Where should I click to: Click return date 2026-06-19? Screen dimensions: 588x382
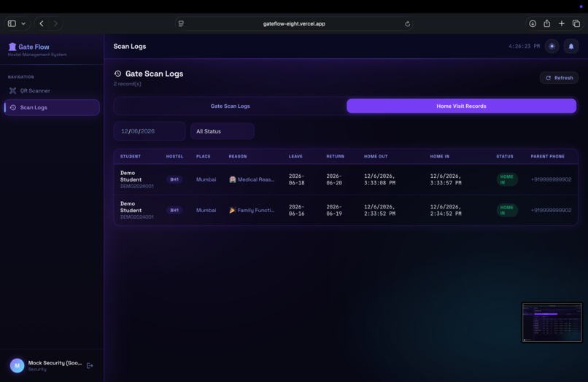[334, 210]
